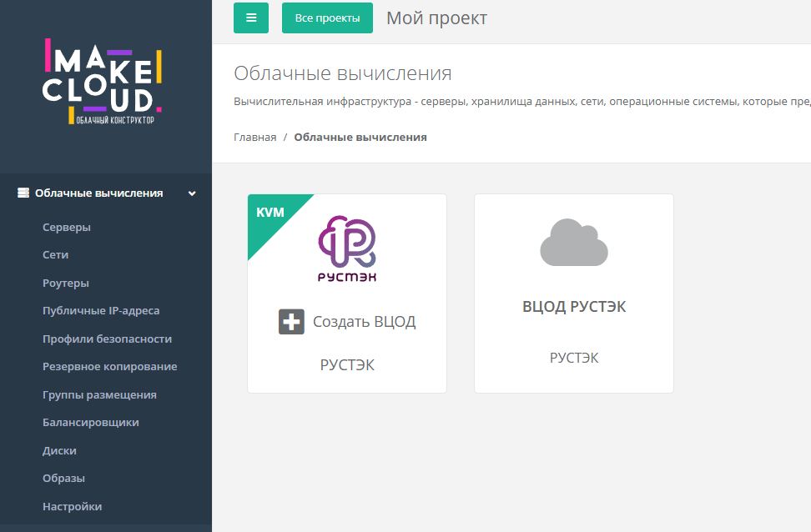
Task: Click the Все проекты button
Action: (327, 18)
